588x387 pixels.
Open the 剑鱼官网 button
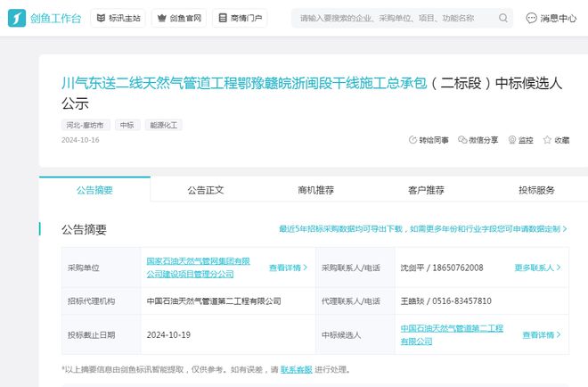(x=179, y=18)
